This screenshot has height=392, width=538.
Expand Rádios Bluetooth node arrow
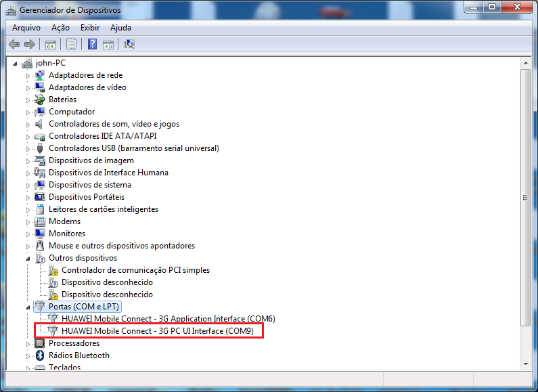click(x=28, y=356)
